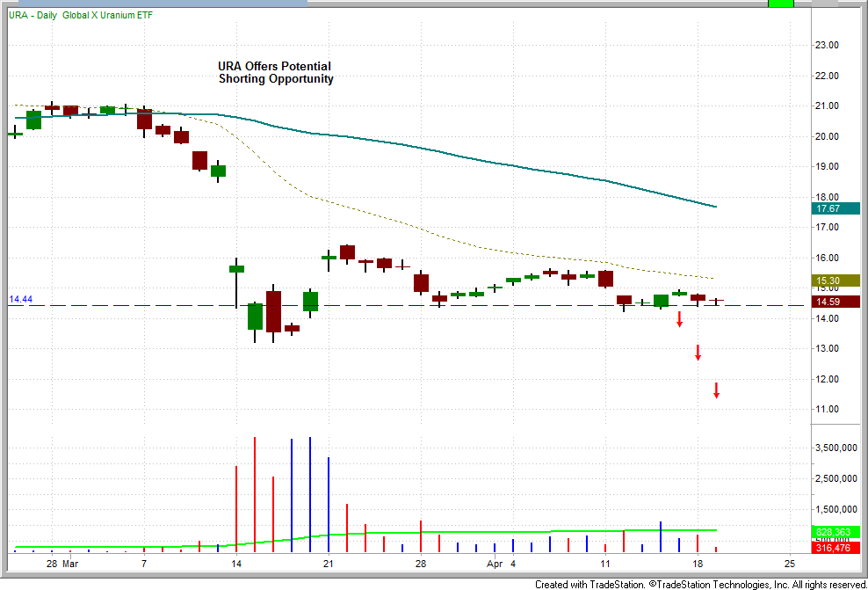Click the 14.00 price axis label

[827, 318]
